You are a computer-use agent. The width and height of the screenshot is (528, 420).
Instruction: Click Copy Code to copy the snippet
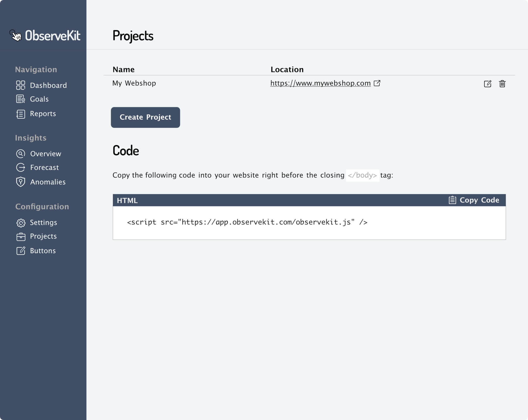479,200
